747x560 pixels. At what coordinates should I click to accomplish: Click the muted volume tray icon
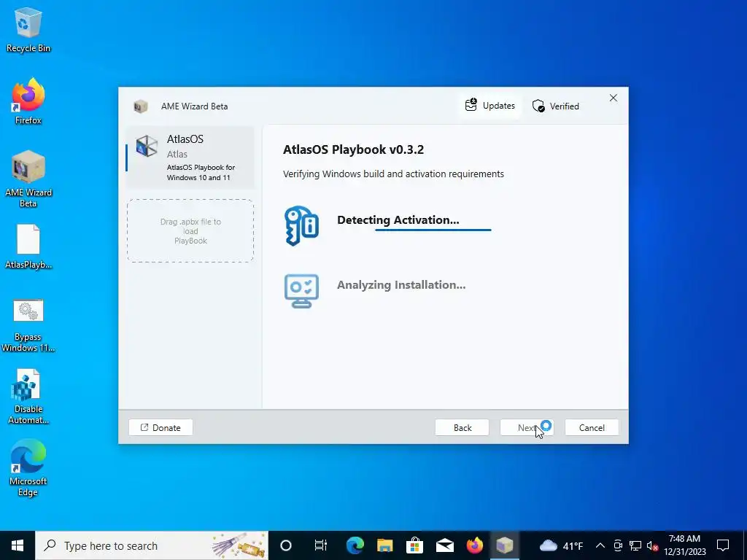(x=652, y=545)
